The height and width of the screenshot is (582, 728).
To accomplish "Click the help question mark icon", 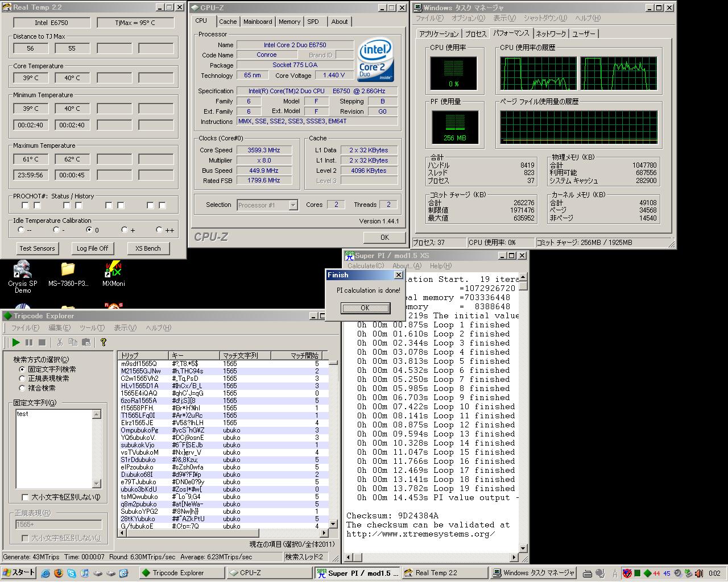I will (x=103, y=342).
